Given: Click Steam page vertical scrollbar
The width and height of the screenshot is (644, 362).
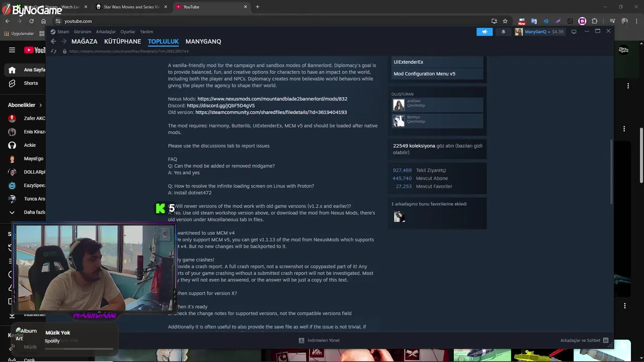Looking at the screenshot, I should pyautogui.click(x=611, y=171).
